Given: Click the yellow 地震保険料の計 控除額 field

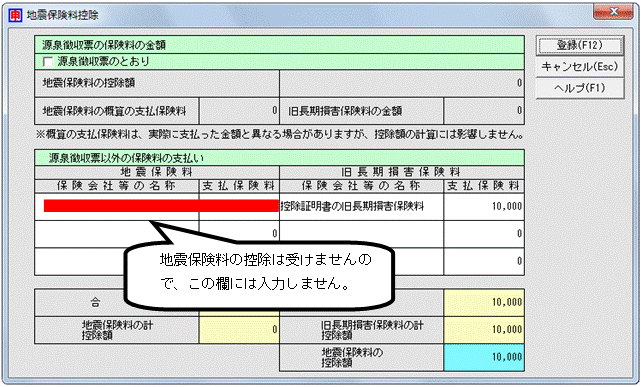Looking at the screenshot, I should (239, 330).
